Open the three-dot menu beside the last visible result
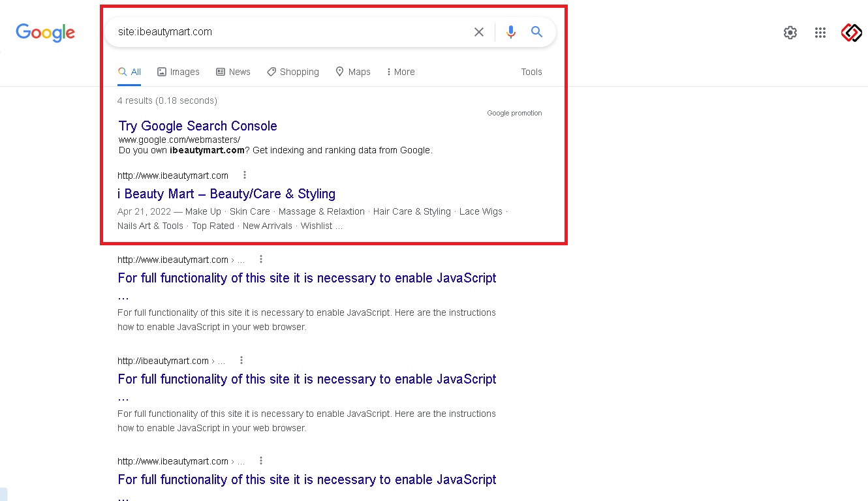This screenshot has width=868, height=501. click(261, 461)
